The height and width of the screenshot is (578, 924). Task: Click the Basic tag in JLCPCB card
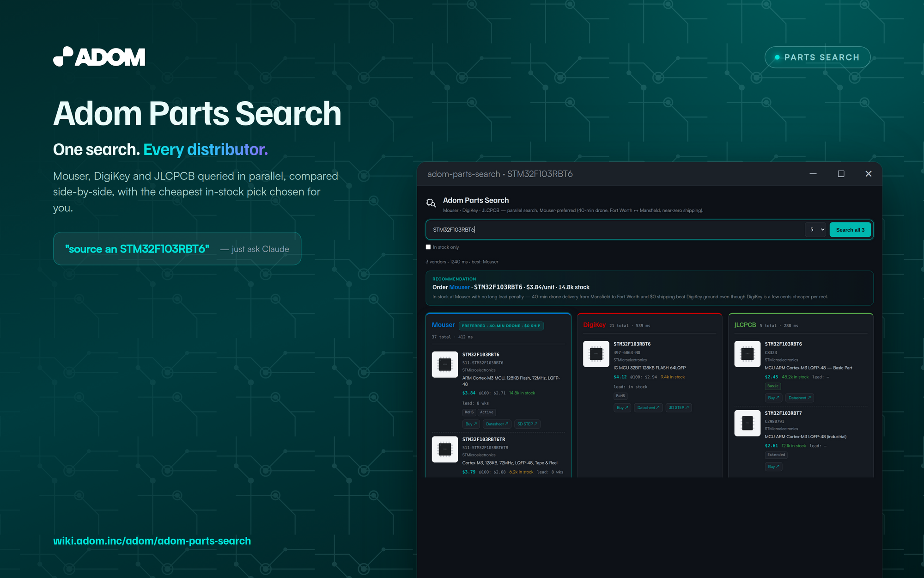click(x=773, y=386)
